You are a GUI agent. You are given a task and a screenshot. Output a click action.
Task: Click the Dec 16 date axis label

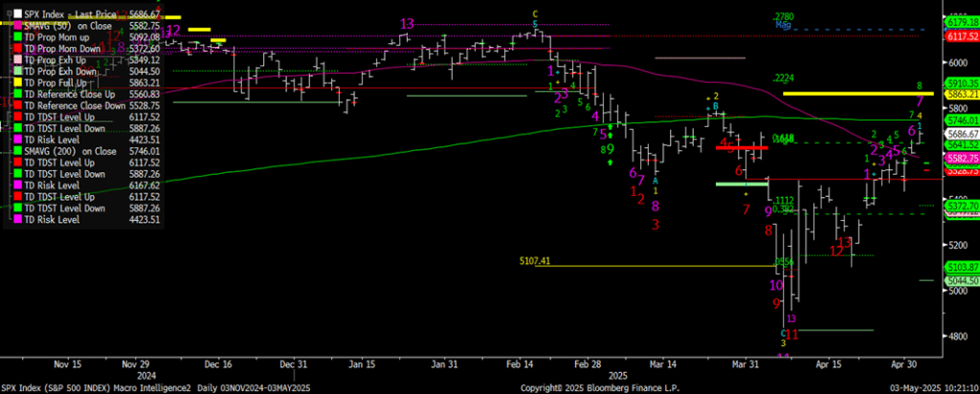220,364
